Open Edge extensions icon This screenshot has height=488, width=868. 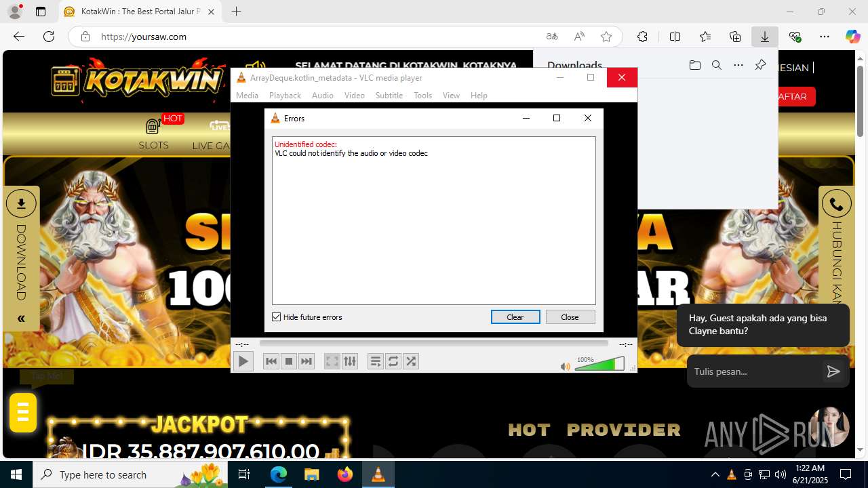tap(642, 37)
